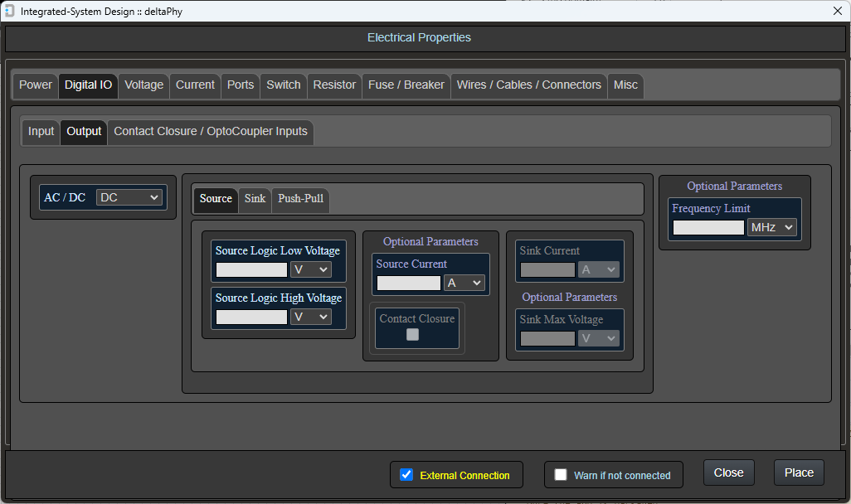
Task: Enable the External Connection checkbox
Action: coord(406,475)
